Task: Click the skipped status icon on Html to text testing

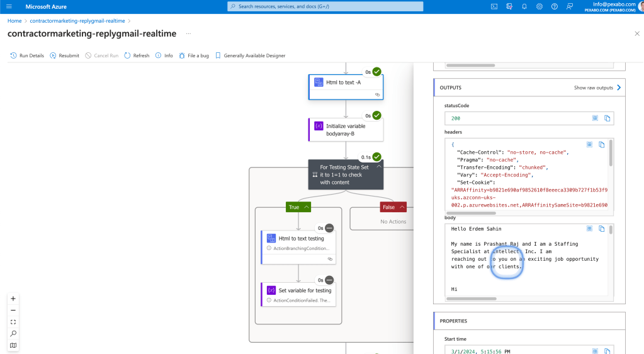Action: coord(329,228)
